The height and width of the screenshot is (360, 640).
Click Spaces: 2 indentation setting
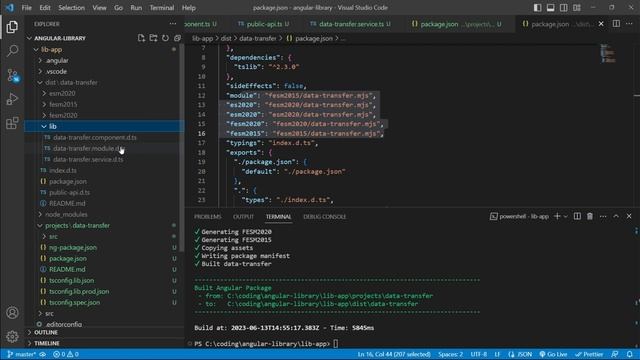click(x=451, y=354)
